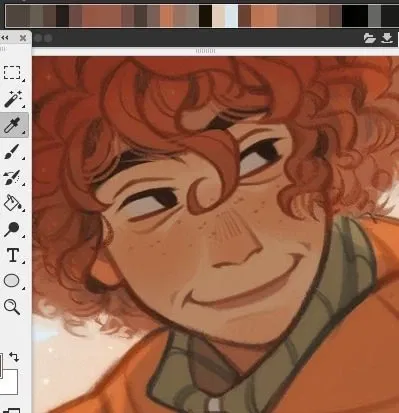
Task: Open a file using the folder icon
Action: 370,38
